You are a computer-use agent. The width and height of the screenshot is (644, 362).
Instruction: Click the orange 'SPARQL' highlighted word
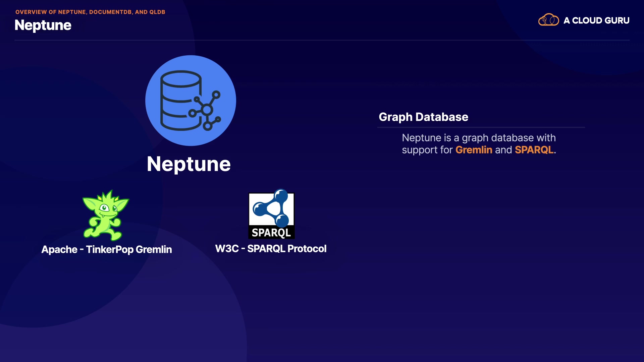pos(534,150)
